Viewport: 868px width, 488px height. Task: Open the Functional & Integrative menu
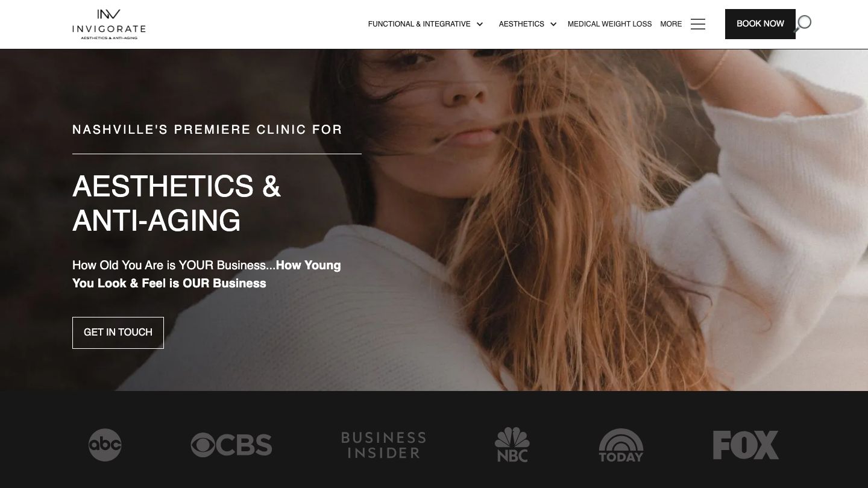point(419,24)
